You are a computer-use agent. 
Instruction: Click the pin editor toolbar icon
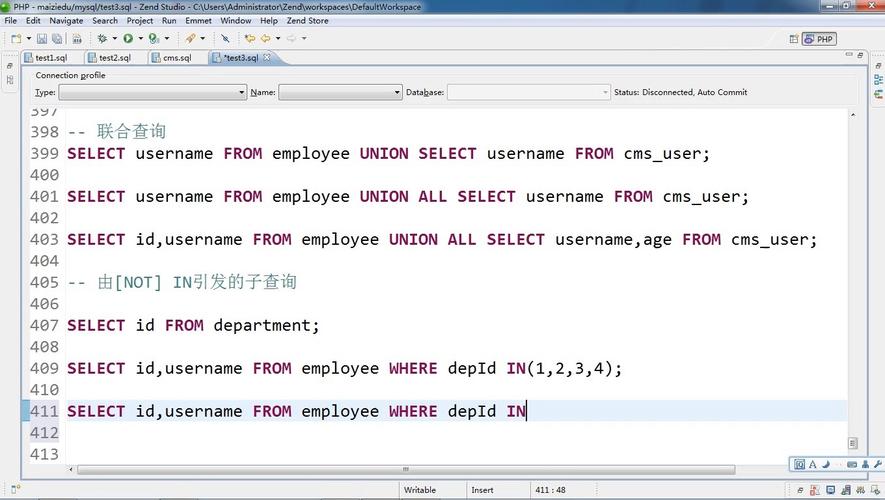225,38
